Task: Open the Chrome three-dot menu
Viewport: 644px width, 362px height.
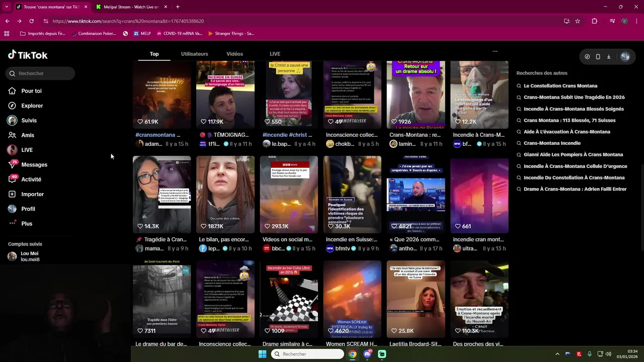Action: (x=636, y=21)
